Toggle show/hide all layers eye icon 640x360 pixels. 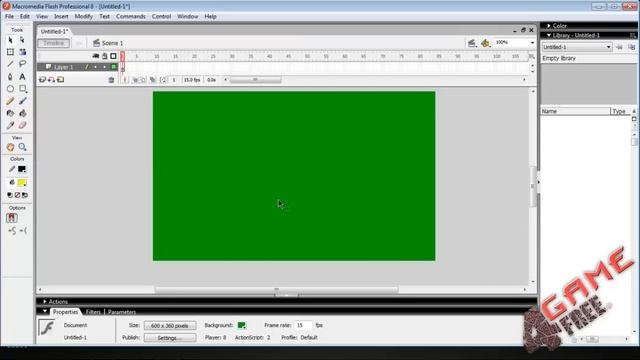pyautogui.click(x=96, y=56)
